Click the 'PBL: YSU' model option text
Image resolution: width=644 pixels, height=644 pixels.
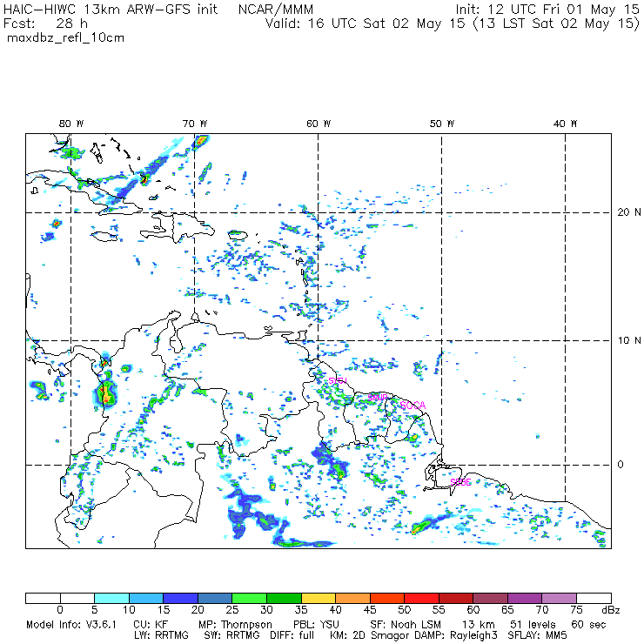(x=316, y=625)
